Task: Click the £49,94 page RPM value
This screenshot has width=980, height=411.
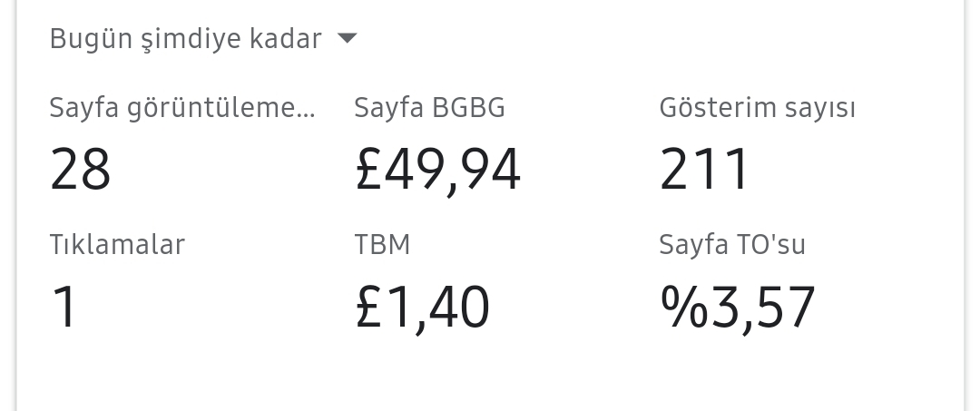Action: [437, 170]
